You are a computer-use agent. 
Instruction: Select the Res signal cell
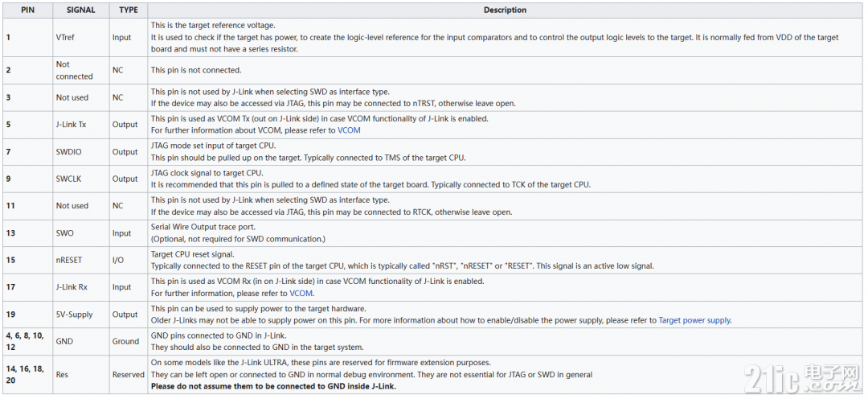81,375
